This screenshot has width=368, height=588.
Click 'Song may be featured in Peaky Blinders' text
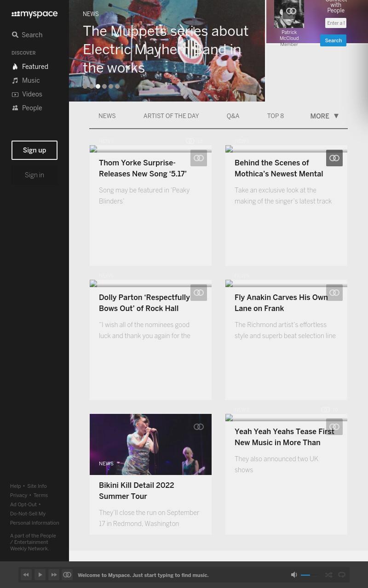coord(144,196)
